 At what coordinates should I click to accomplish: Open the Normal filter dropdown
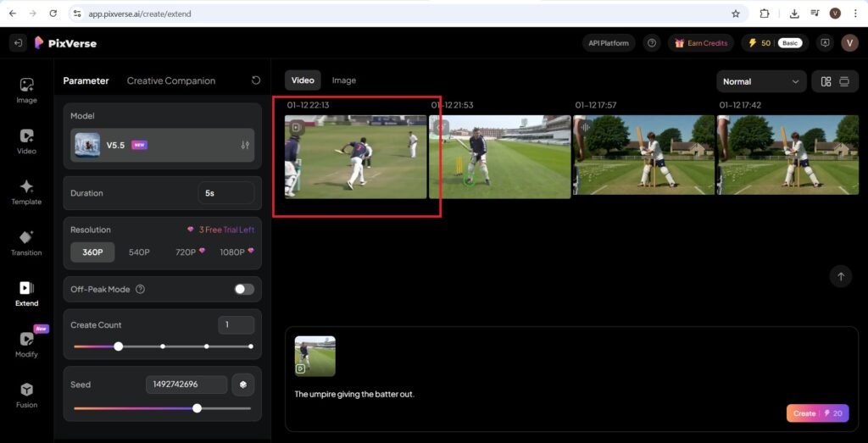pyautogui.click(x=760, y=81)
